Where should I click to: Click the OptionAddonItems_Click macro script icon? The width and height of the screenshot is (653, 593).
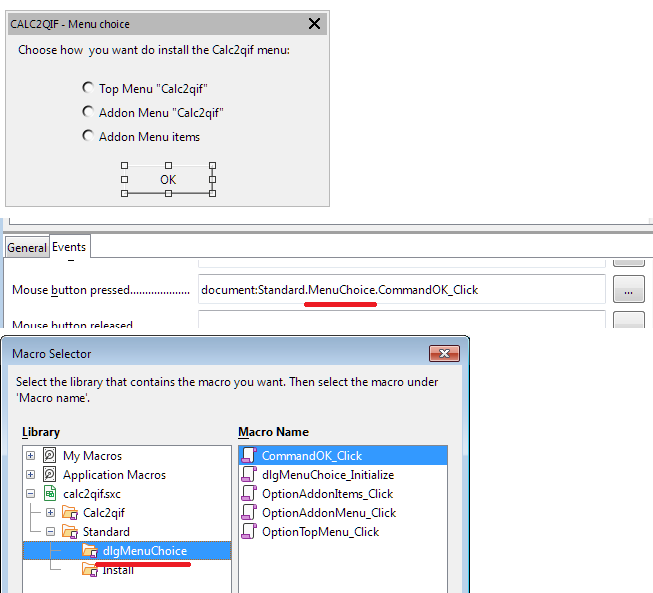(249, 493)
